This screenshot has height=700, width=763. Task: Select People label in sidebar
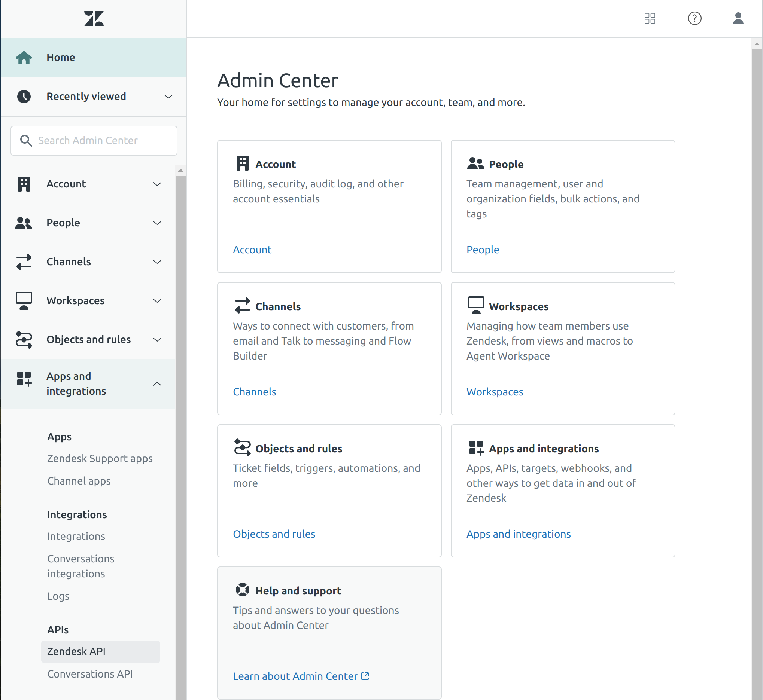click(x=63, y=223)
